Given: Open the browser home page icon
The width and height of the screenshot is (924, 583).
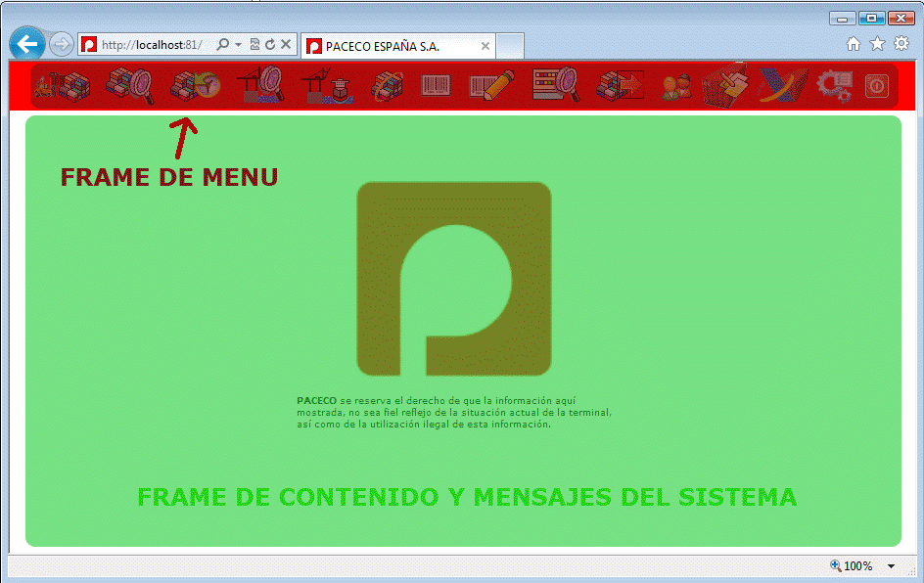Looking at the screenshot, I should click(x=854, y=44).
